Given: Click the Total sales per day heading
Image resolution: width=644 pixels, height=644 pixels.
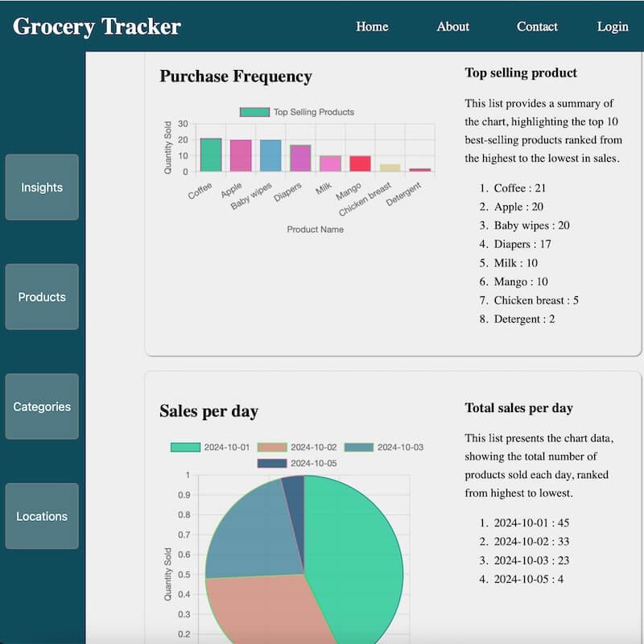Looking at the screenshot, I should click(518, 408).
